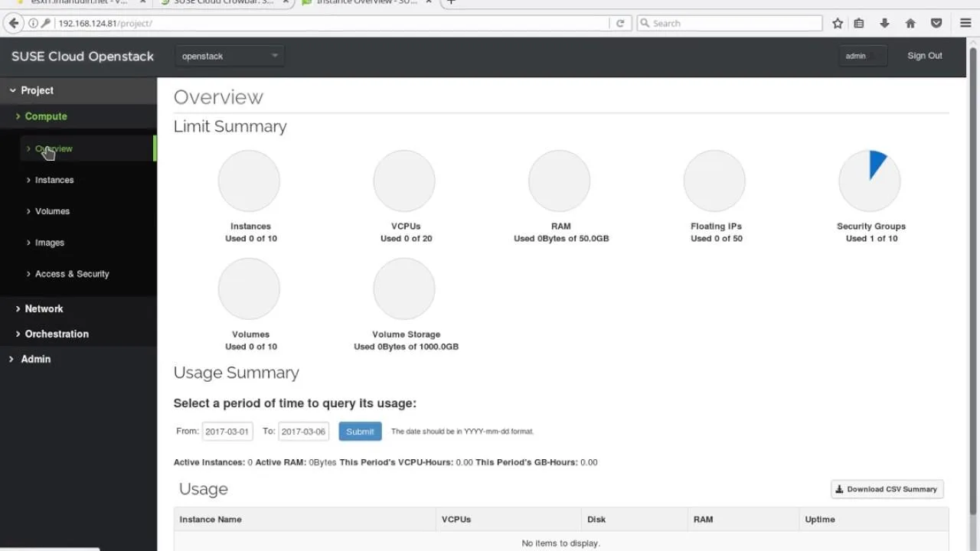This screenshot has height=551, width=980.
Task: Click "Used 0 of 50" text
Action: tap(717, 239)
